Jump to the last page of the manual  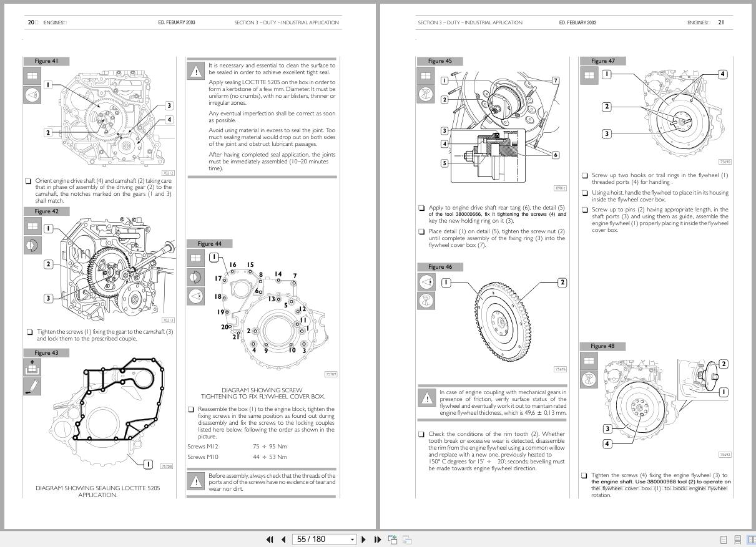click(x=378, y=539)
